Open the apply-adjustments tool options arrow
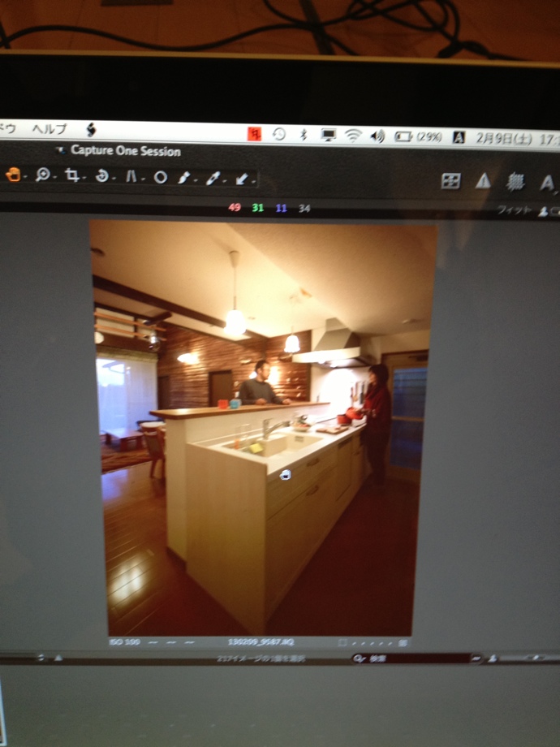 pyautogui.click(x=253, y=182)
